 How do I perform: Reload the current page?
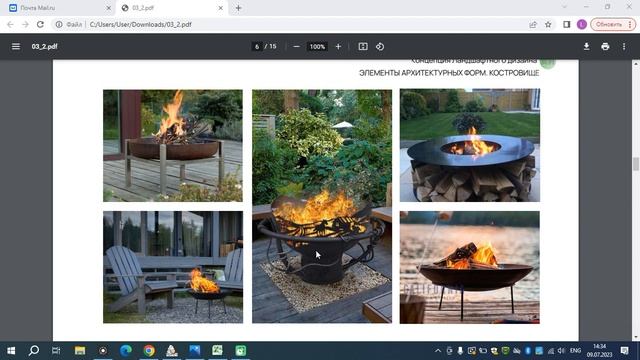[x=40, y=24]
